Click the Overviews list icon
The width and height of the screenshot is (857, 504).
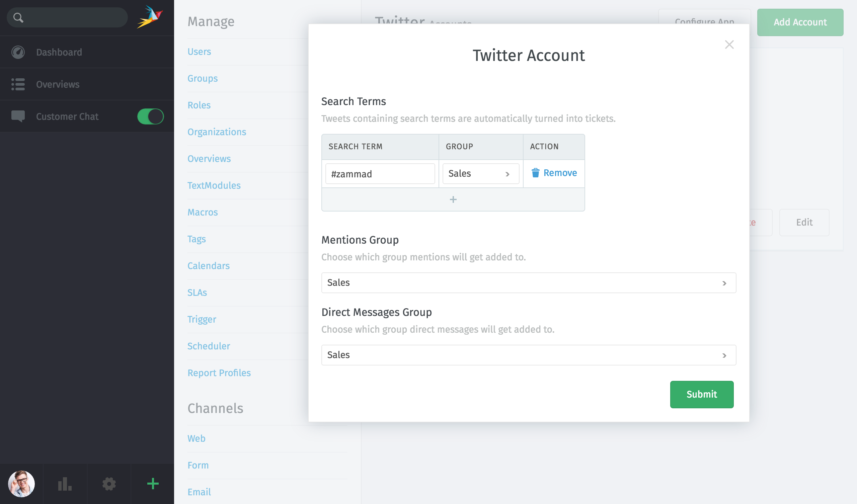click(x=18, y=84)
